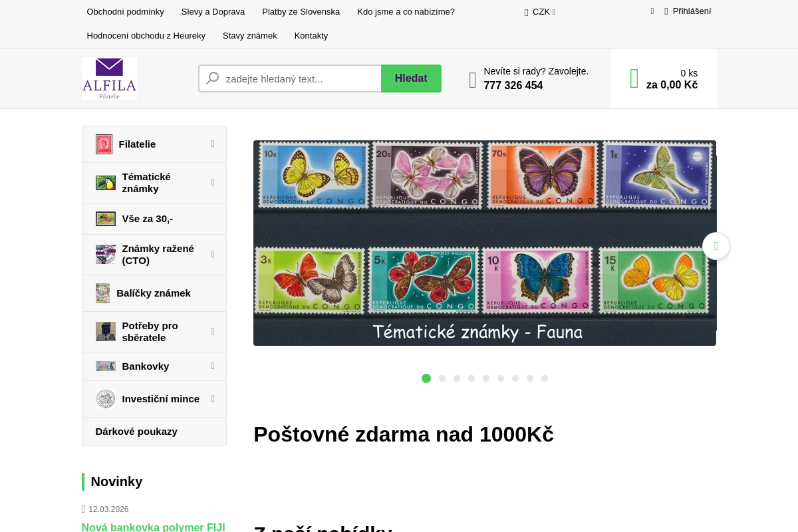Open Slevy a Doprava menu item

213,12
